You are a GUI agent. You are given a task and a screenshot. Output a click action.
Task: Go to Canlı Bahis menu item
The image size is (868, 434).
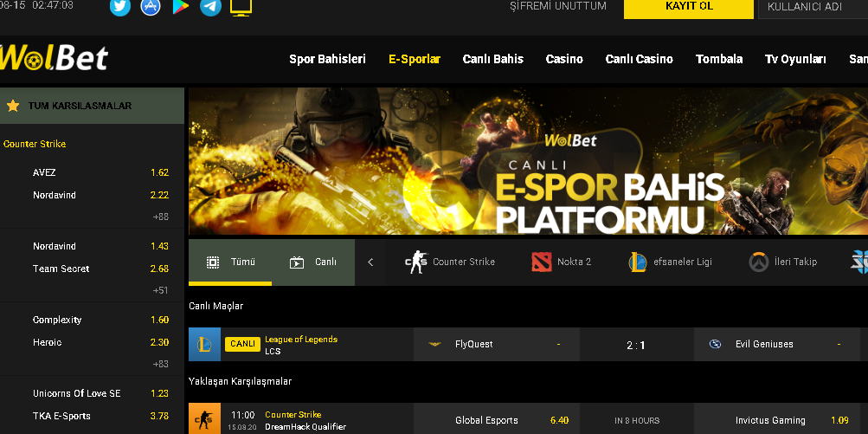493,59
